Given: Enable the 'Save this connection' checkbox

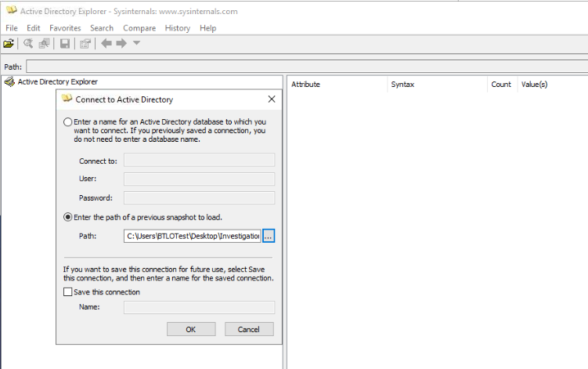Looking at the screenshot, I should click(x=67, y=291).
